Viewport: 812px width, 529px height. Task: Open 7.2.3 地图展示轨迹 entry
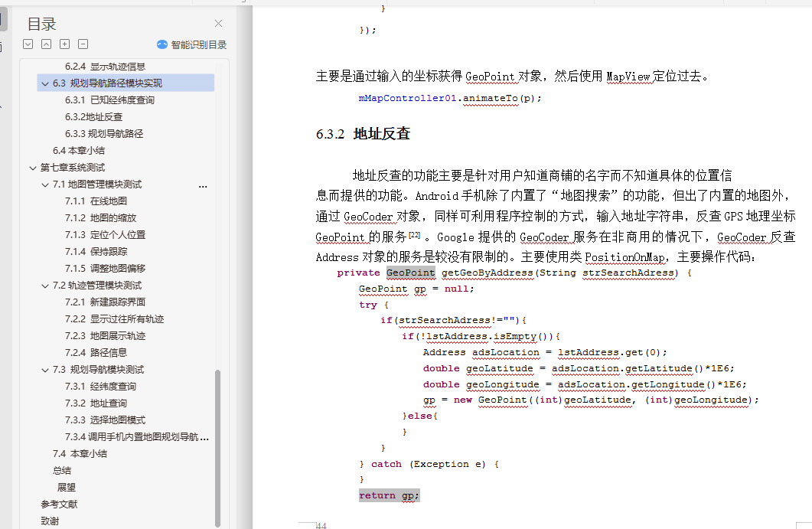(105, 336)
